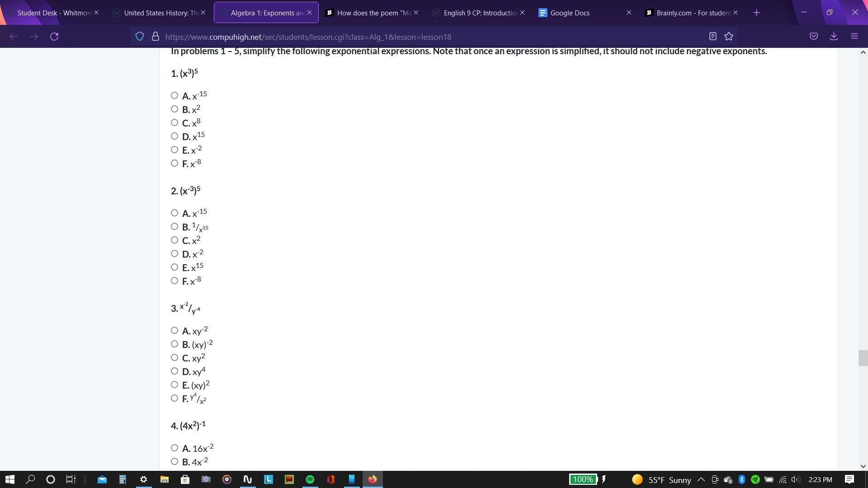Viewport: 868px width, 488px height.
Task: Click the tracking protection shield icon
Action: tap(140, 37)
